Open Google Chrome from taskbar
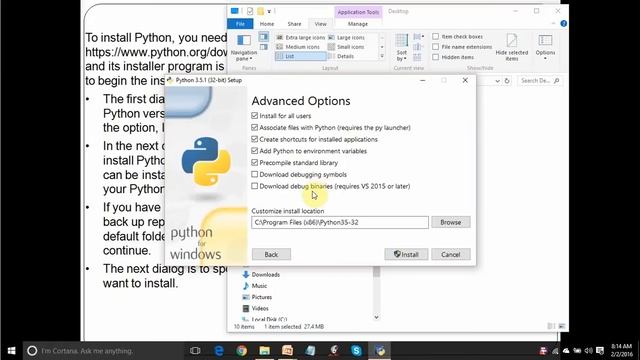The height and width of the screenshot is (360, 640). [x=242, y=351]
